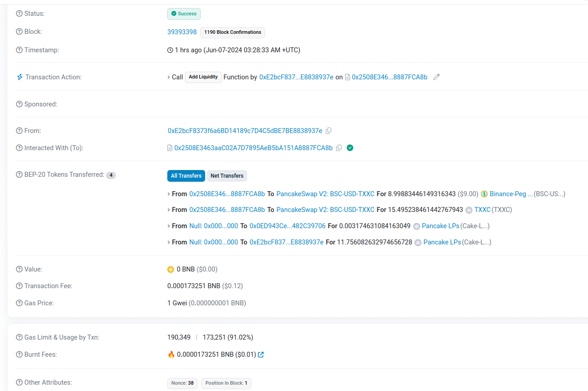Click the help icon beside From label
Viewport: 588px width, 391px height.
(x=19, y=131)
